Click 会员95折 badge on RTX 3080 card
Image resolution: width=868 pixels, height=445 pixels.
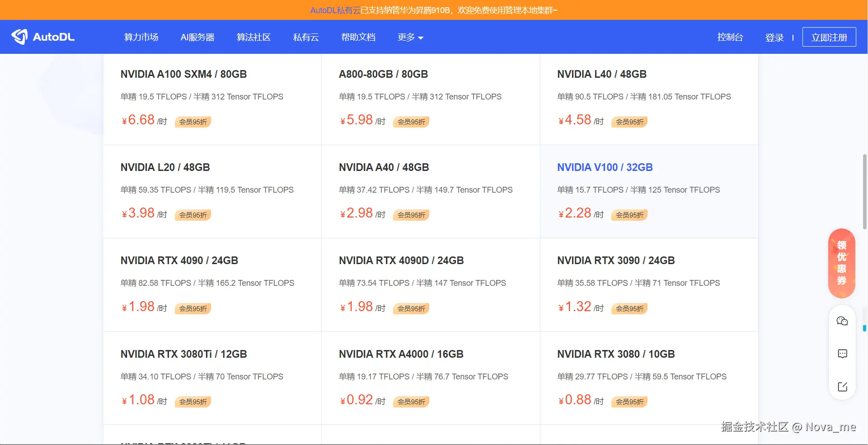pyautogui.click(x=629, y=402)
